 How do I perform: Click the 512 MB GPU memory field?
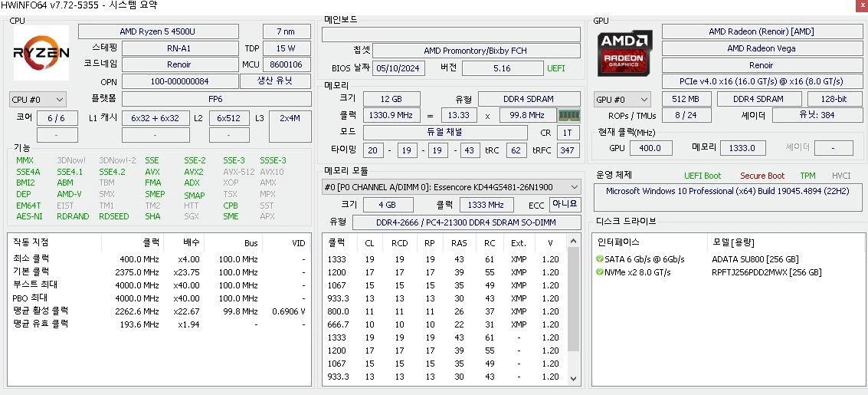coord(685,99)
